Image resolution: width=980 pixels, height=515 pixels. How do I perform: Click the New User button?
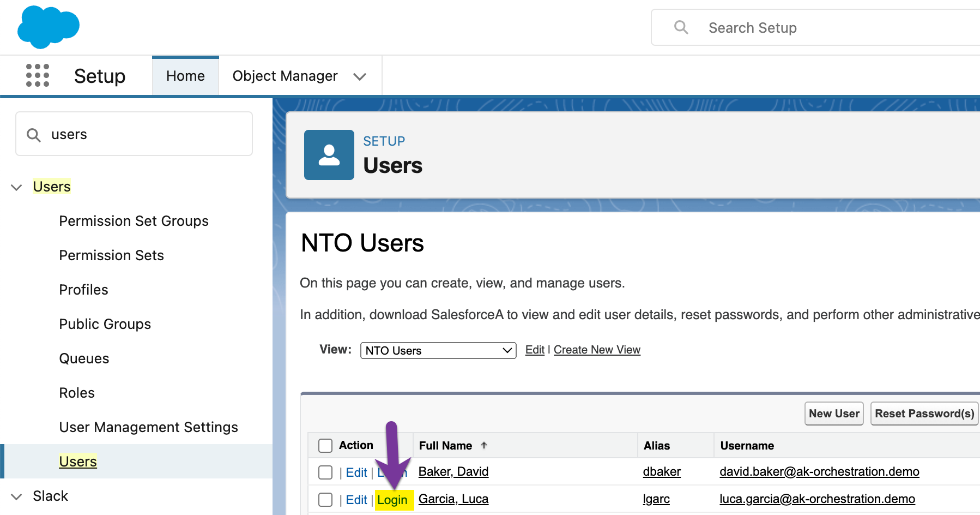pyautogui.click(x=834, y=414)
